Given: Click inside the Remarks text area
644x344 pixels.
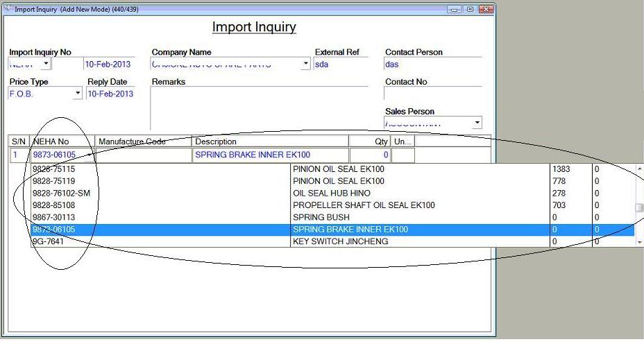Looking at the screenshot, I should 259,108.
